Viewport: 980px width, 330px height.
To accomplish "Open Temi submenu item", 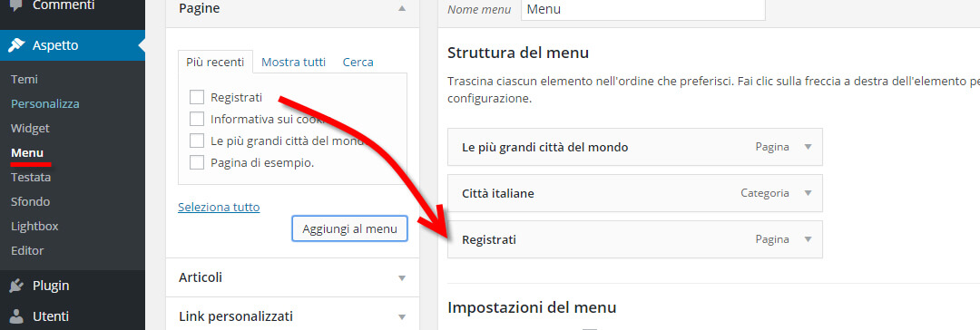I will 24,80.
